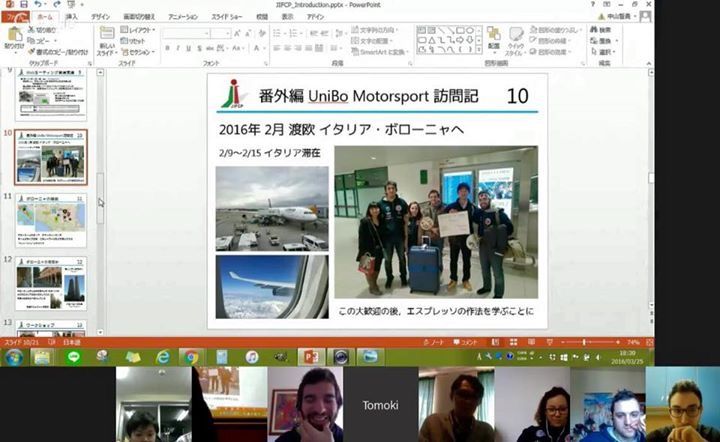
Task: Toggle text shadow formatting
Action: coord(199,48)
